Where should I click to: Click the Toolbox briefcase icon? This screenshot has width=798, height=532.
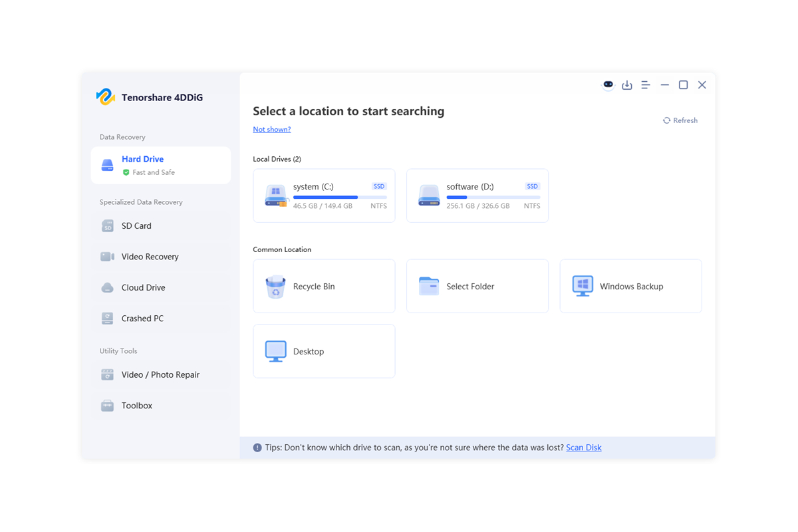coord(107,406)
